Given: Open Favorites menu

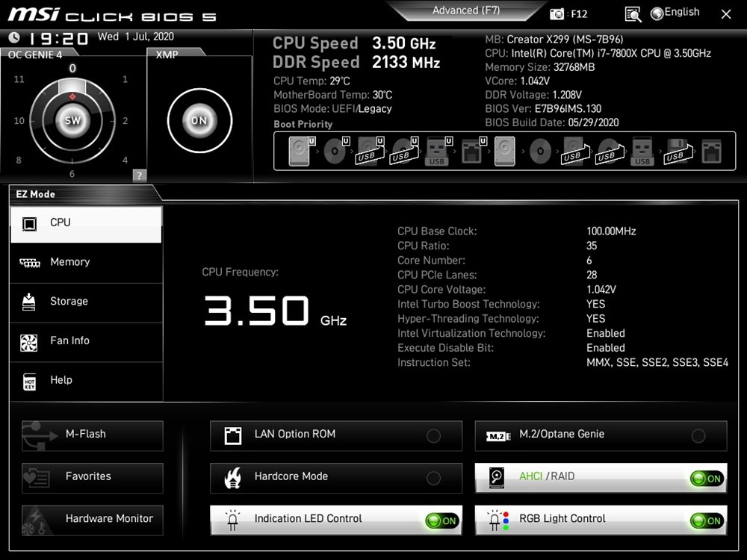Looking at the screenshot, I should (93, 478).
